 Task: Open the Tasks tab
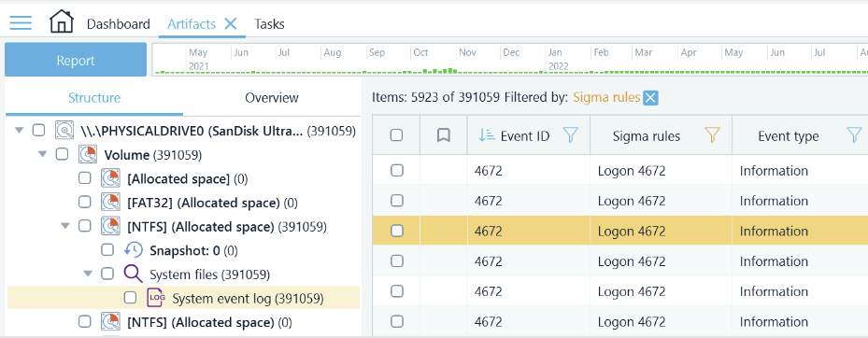(269, 24)
